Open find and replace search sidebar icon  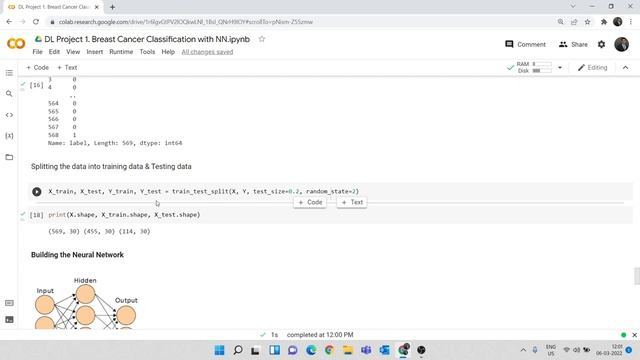pos(9,94)
